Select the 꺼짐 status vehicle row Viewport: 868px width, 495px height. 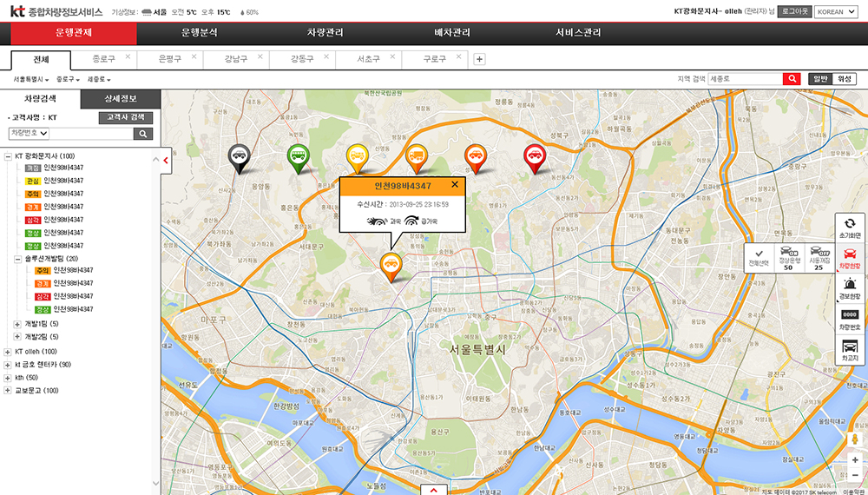54,168
